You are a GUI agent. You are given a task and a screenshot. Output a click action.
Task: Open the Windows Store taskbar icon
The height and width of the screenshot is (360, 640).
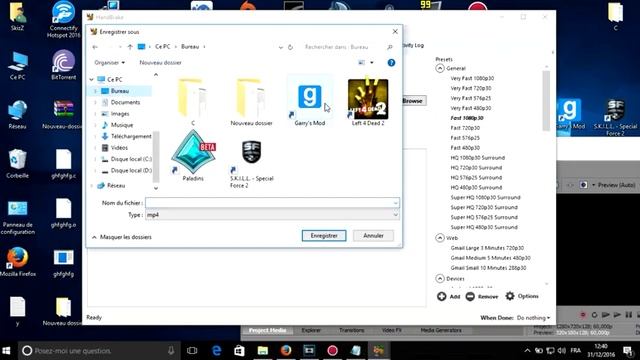[x=239, y=351]
